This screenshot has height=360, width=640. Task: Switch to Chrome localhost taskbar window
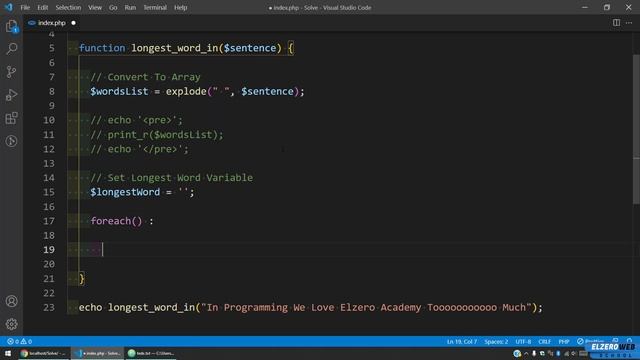point(44,353)
